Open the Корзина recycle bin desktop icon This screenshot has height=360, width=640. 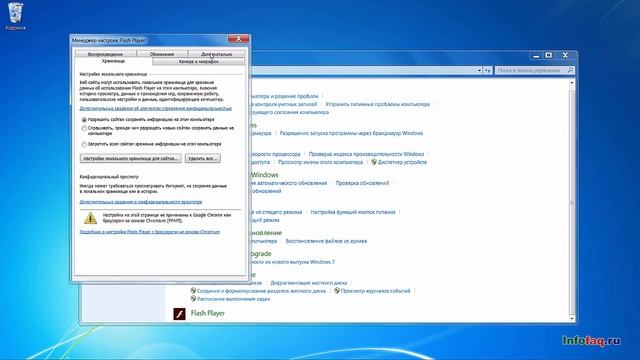coord(16,16)
